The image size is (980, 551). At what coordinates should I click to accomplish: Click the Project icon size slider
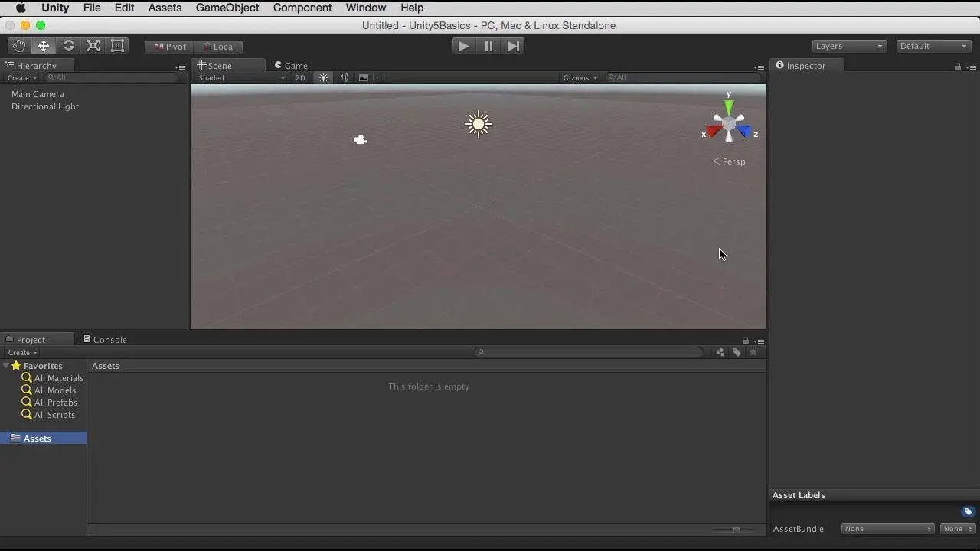[x=733, y=530]
